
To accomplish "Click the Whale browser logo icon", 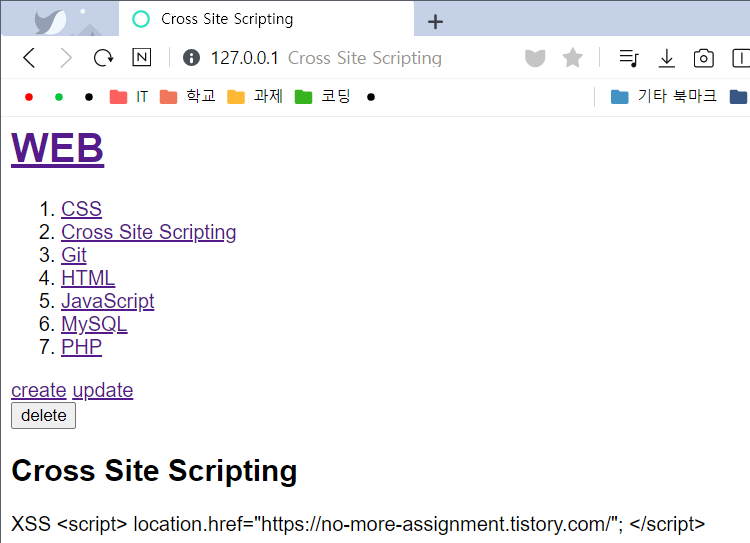I will tap(50, 22).
